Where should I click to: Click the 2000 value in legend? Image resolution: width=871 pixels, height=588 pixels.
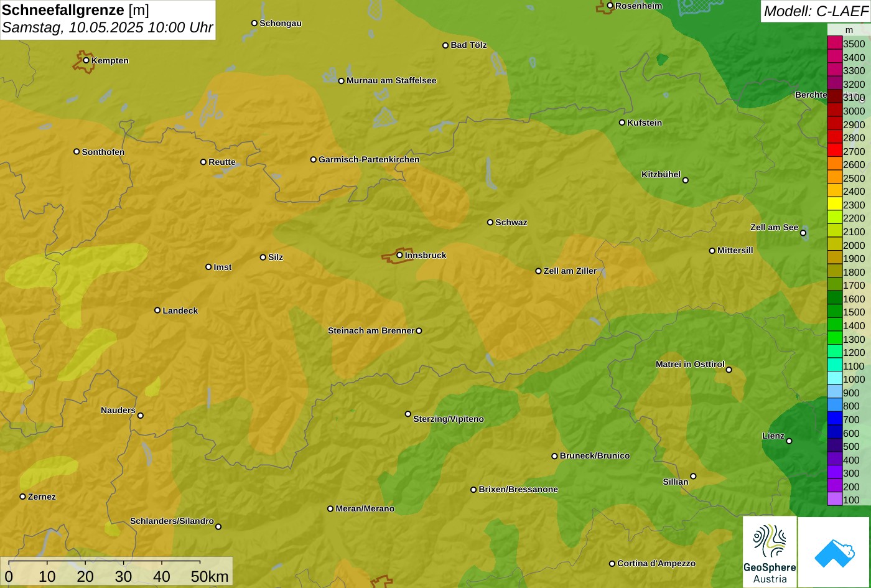pyautogui.click(x=854, y=245)
